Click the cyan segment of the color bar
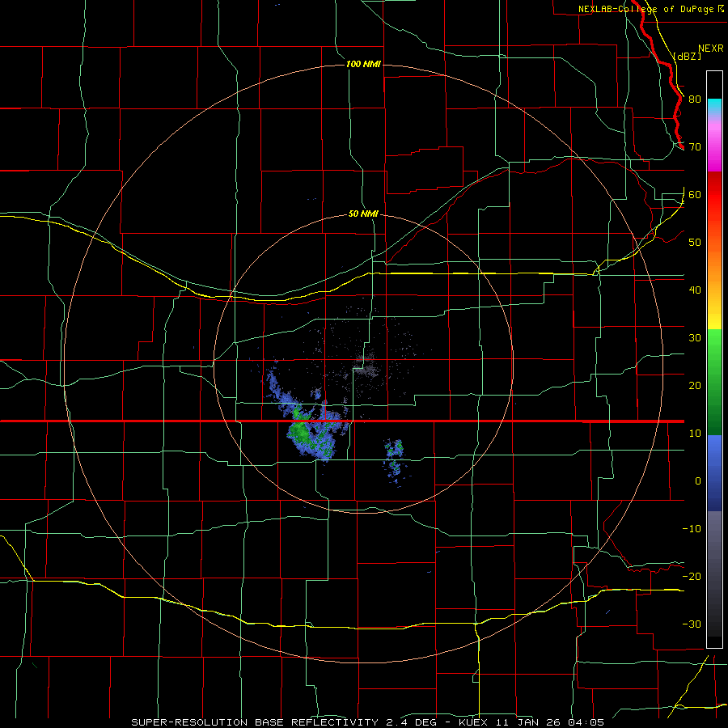This screenshot has height=728, width=728. [714, 107]
